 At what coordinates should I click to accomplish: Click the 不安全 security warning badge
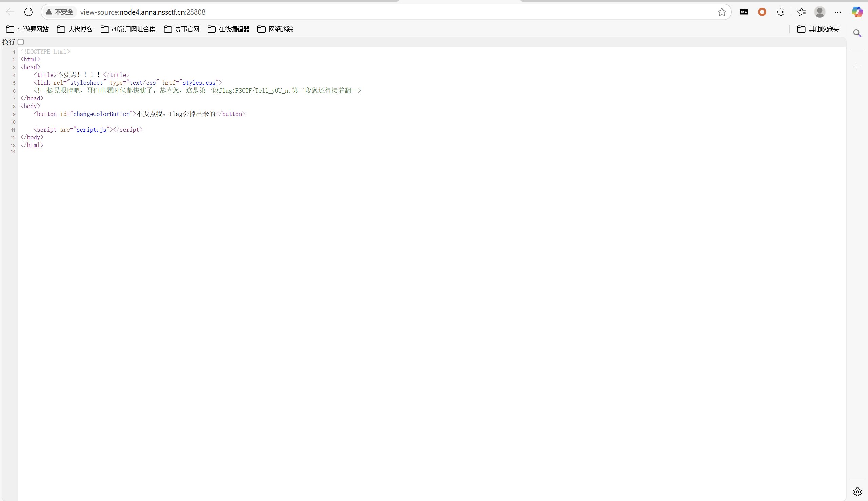pyautogui.click(x=60, y=12)
